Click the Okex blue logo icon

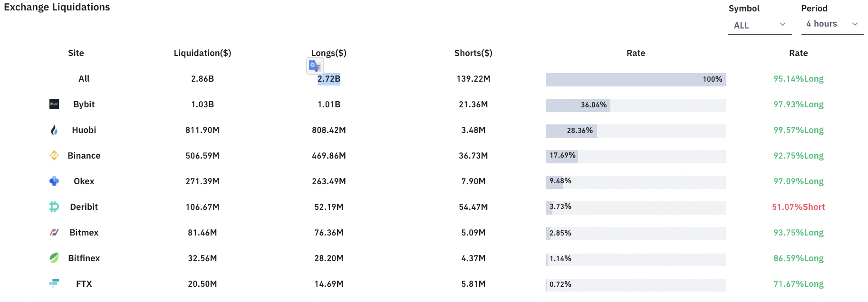[x=54, y=181]
